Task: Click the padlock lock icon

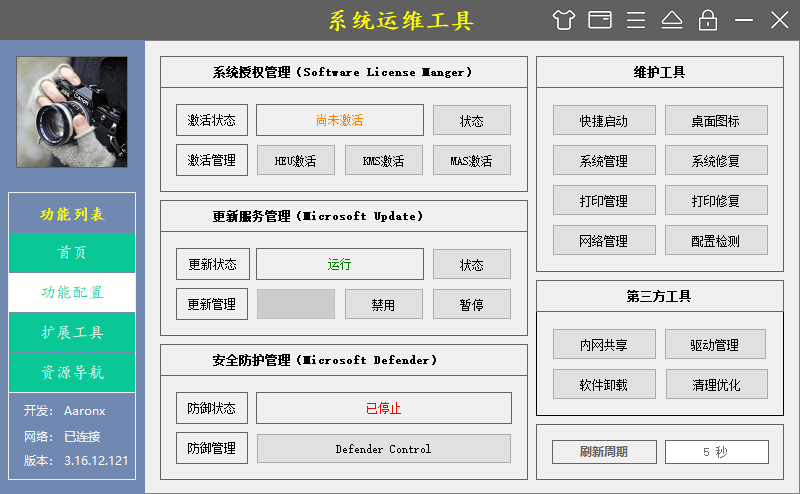Action: click(708, 20)
